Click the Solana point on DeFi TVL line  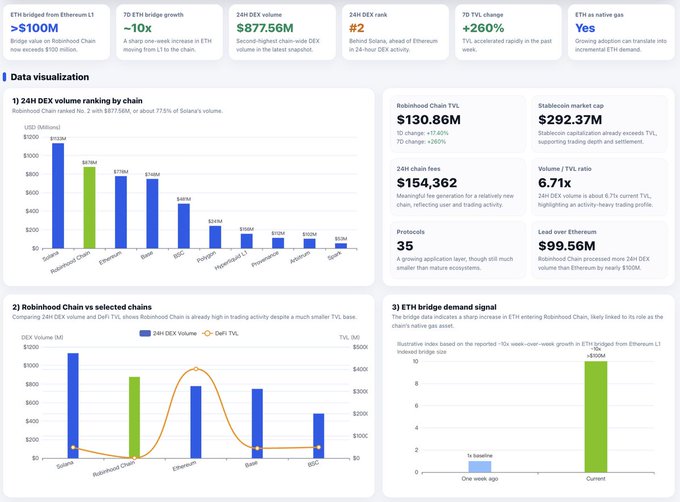pyautogui.click(x=73, y=447)
